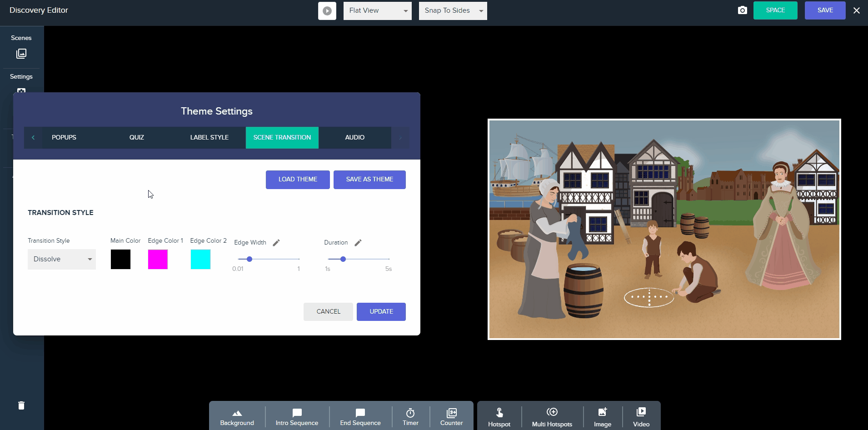Open the Scenes gallery icon

(21, 54)
